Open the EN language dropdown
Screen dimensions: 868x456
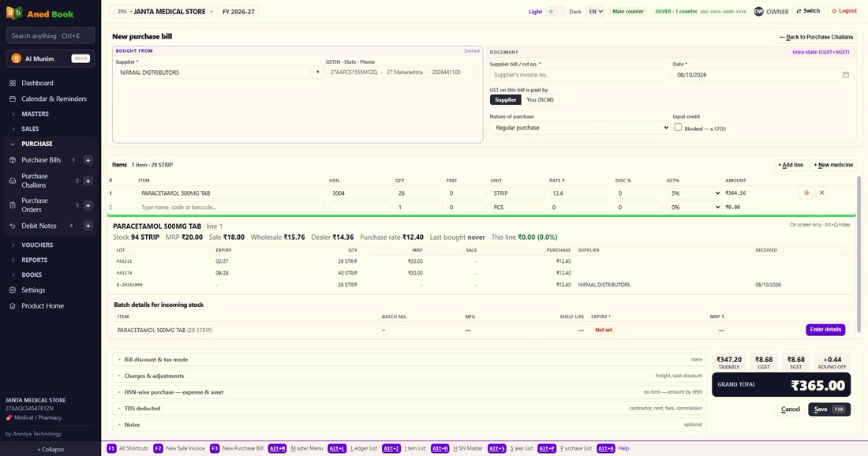click(x=595, y=11)
